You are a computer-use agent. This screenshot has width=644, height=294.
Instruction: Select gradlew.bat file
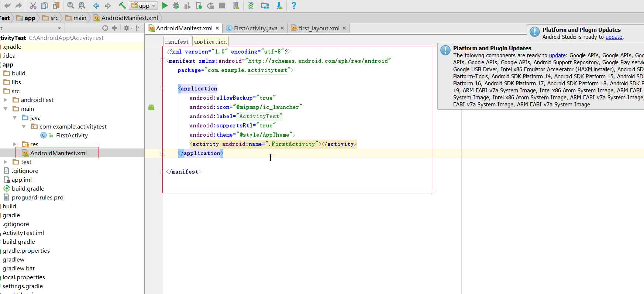18,268
